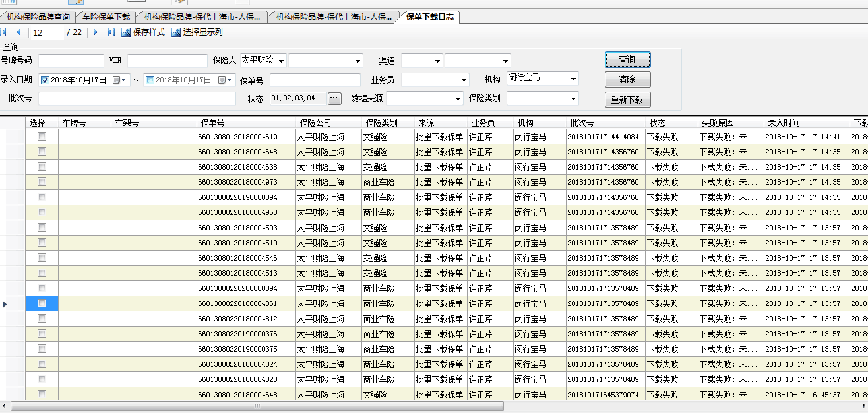
Task: Switch to the 机构保险品牌查询 tab
Action: (38, 17)
